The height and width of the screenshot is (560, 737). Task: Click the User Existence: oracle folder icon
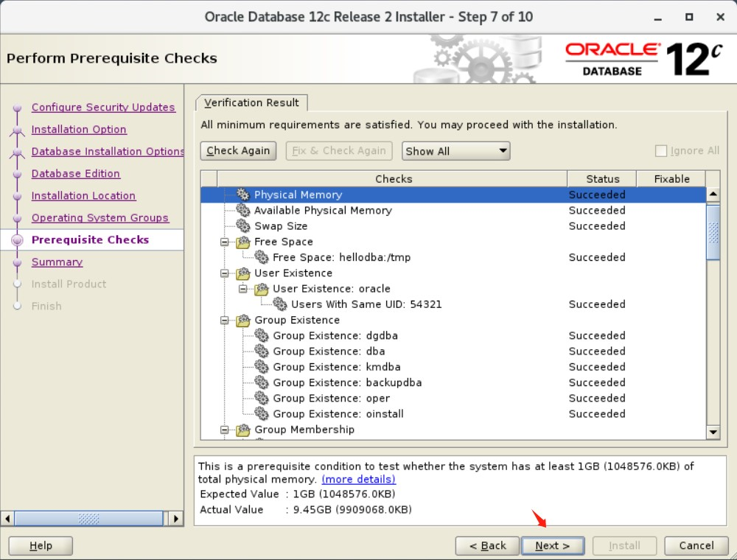(262, 289)
